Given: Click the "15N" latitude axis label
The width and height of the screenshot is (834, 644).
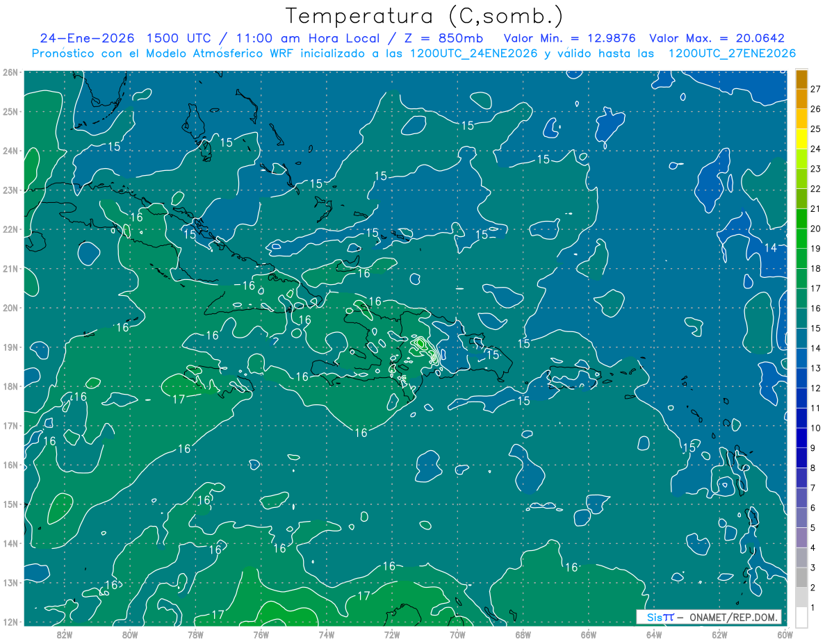Looking at the screenshot, I should 10,504.
